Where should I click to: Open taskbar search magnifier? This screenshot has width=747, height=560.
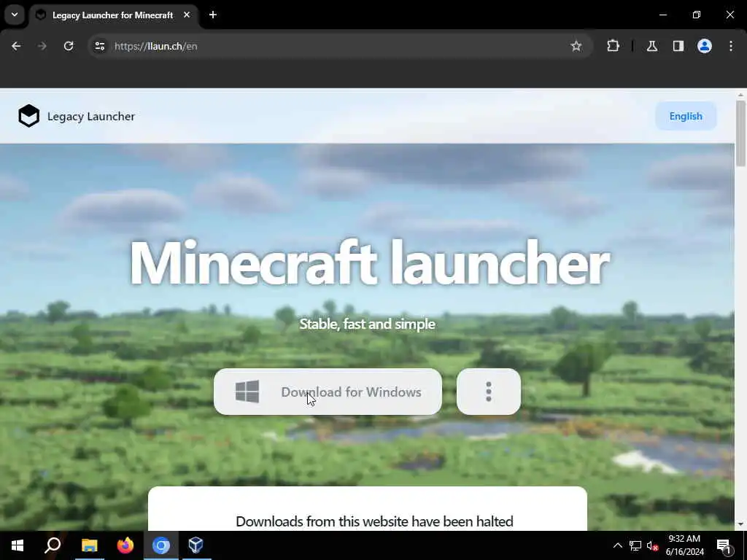[53, 545]
